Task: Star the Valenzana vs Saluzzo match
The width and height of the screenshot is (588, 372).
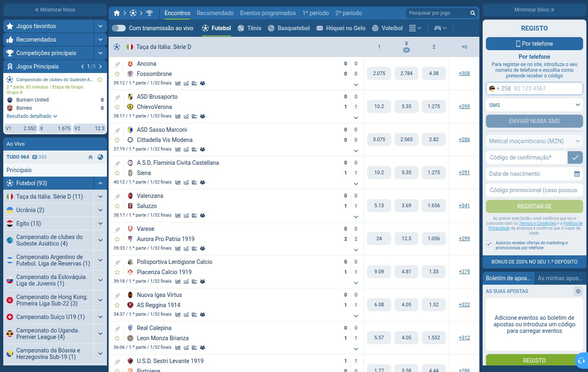Action: pos(117,206)
